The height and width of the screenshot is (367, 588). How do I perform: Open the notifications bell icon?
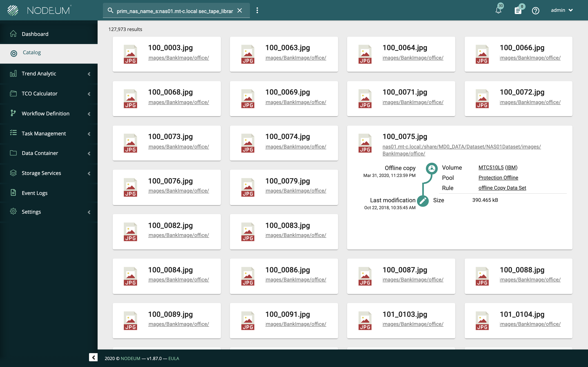(x=498, y=10)
